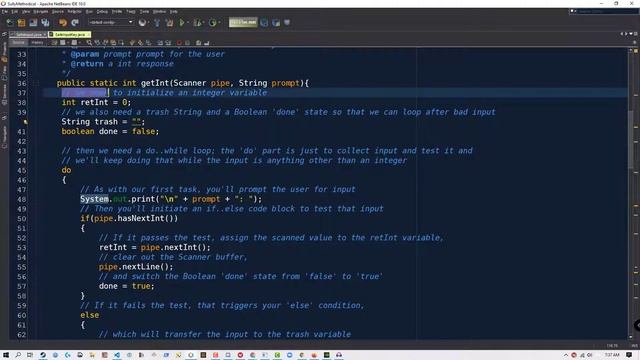This screenshot has height=360, width=640.
Task: Click the Comment icon in editor toolbar
Action: click(x=199, y=42)
